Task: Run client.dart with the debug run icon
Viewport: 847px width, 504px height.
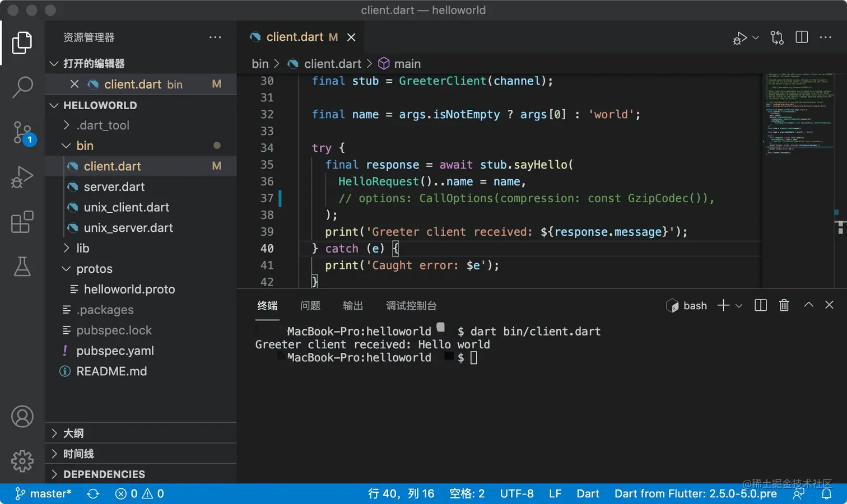Action: [741, 38]
